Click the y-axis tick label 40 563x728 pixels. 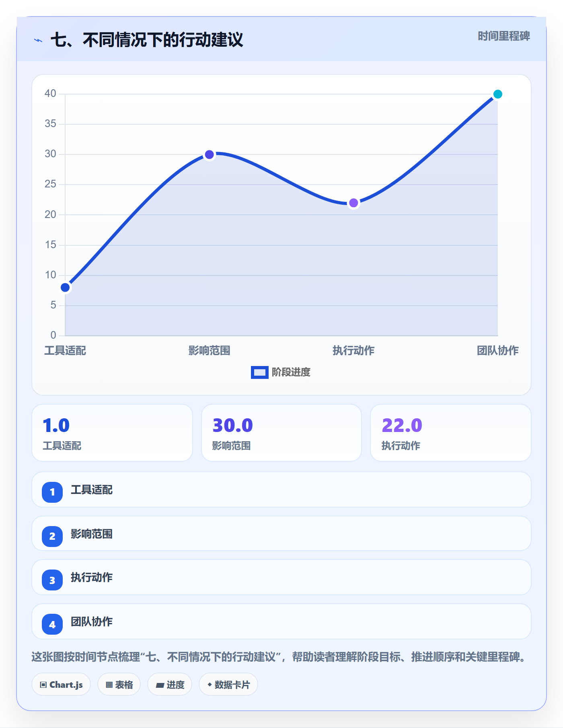(50, 94)
